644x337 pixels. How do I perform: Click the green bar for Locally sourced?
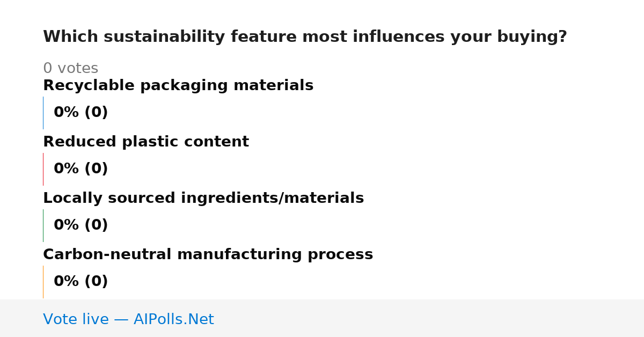tap(43, 225)
